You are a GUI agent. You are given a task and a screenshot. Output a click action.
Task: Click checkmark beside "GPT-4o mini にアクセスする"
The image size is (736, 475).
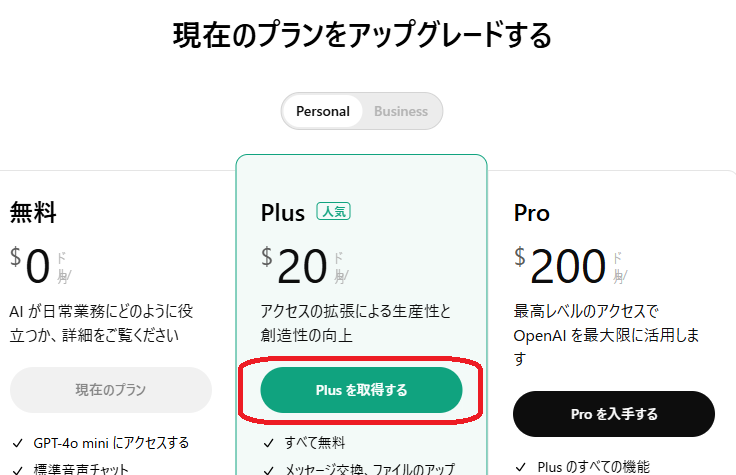[17, 443]
